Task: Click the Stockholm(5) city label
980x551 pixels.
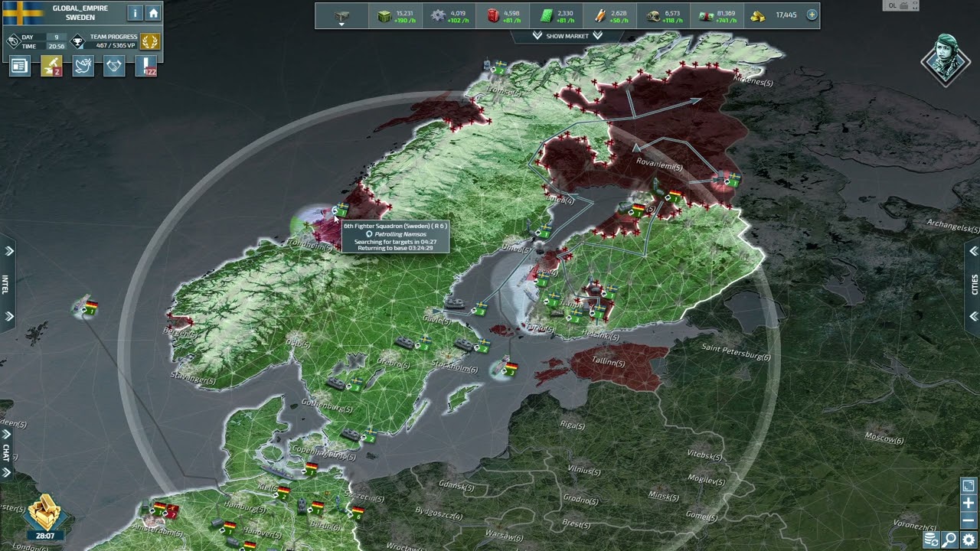Action: [455, 367]
